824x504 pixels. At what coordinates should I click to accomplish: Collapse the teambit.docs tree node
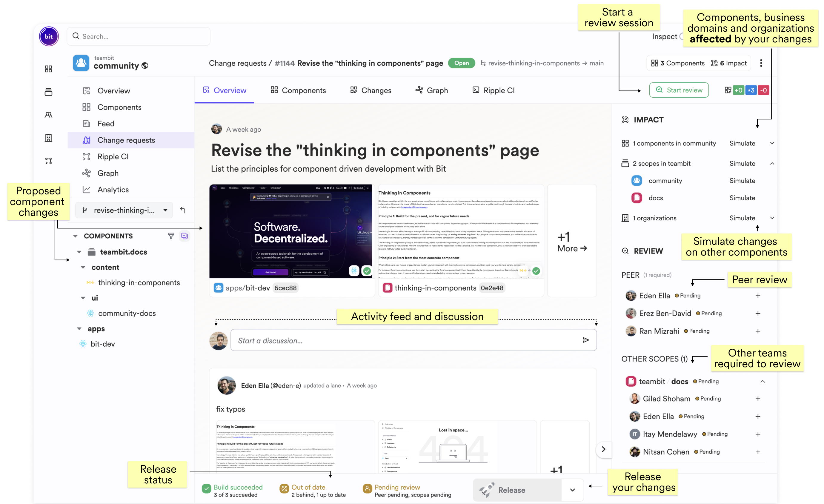tap(79, 252)
